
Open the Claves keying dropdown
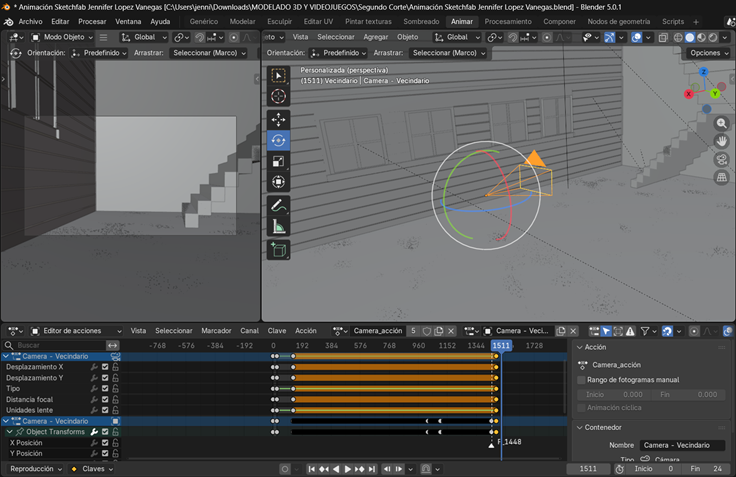pos(92,469)
